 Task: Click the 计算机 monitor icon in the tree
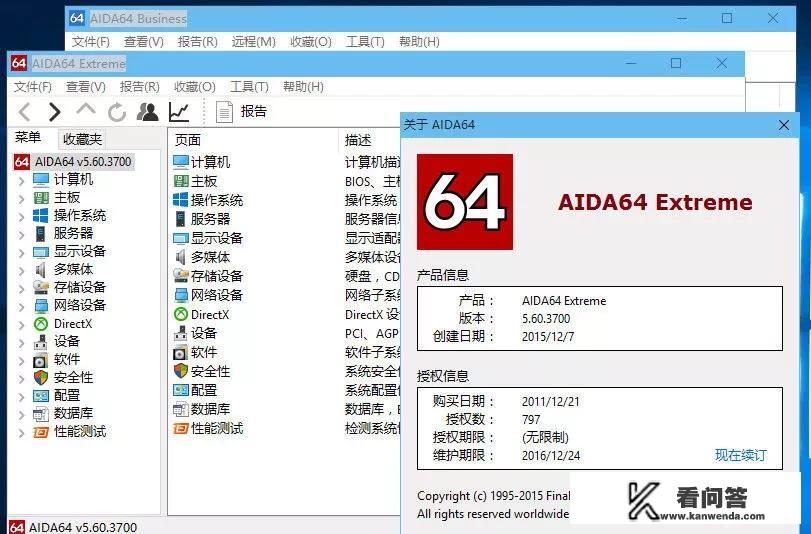[x=41, y=180]
